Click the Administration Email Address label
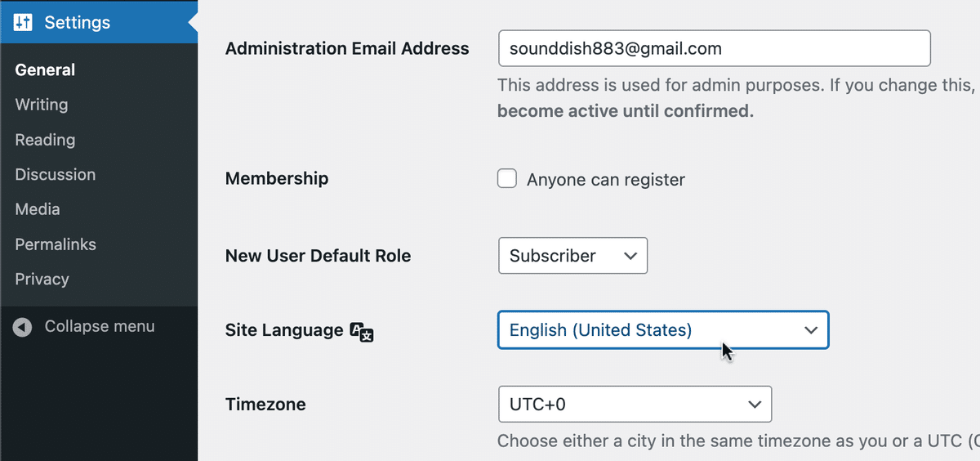Viewport: 980px width, 461px height. pos(347,48)
